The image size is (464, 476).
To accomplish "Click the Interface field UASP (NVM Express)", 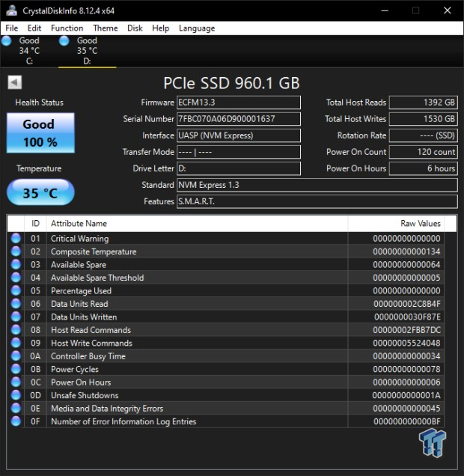I will [239, 135].
